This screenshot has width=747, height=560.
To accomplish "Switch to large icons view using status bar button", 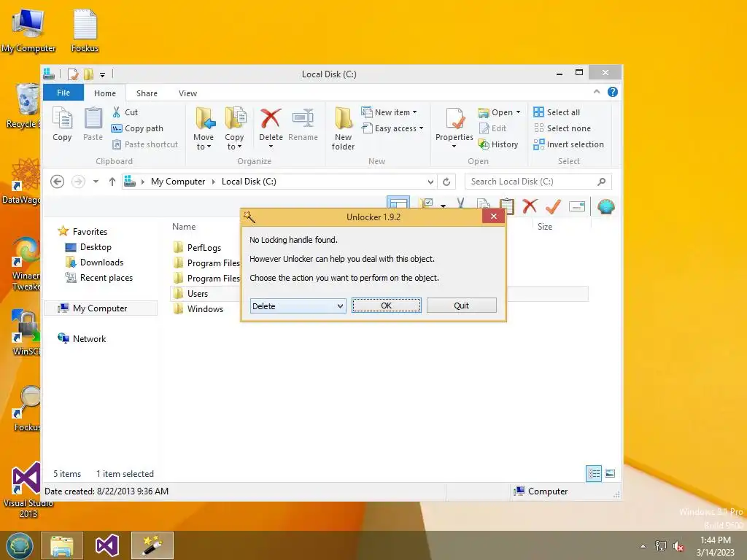I will 610,473.
